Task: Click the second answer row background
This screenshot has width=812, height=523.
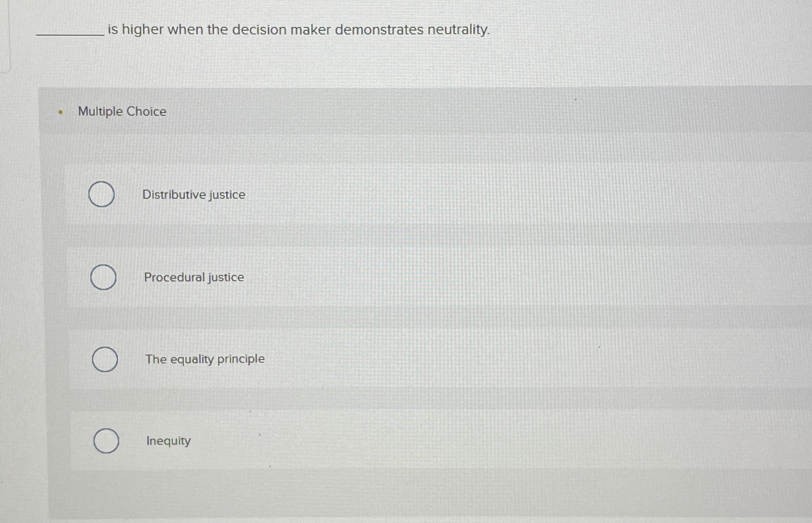Action: tap(437, 278)
